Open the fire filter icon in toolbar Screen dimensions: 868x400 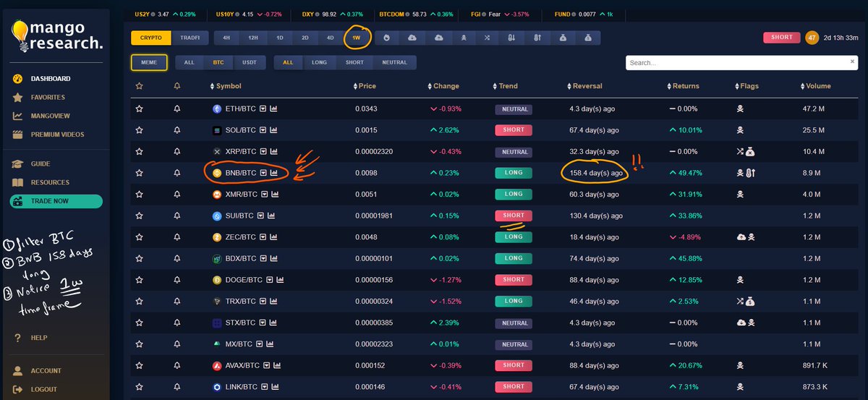click(x=387, y=38)
